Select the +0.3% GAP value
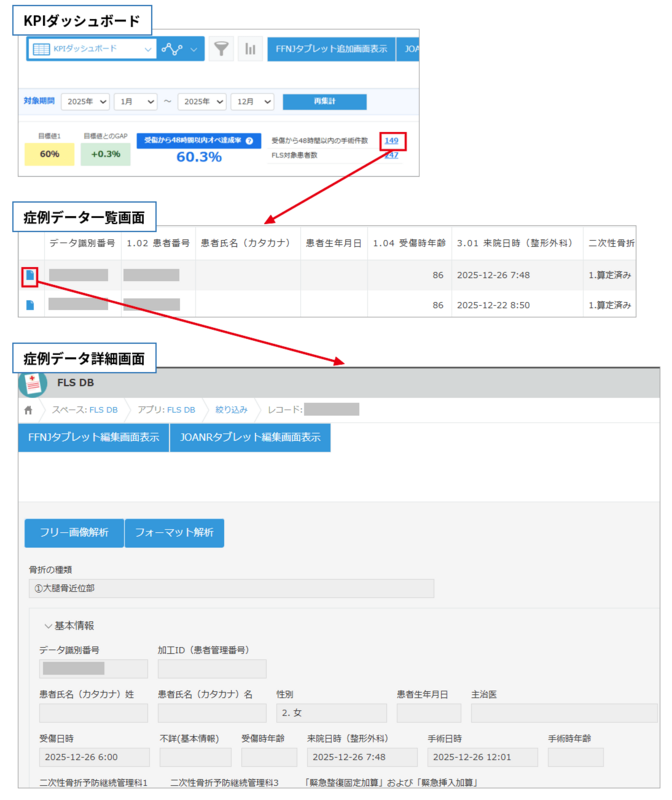The width and height of the screenshot is (672, 800). click(106, 154)
